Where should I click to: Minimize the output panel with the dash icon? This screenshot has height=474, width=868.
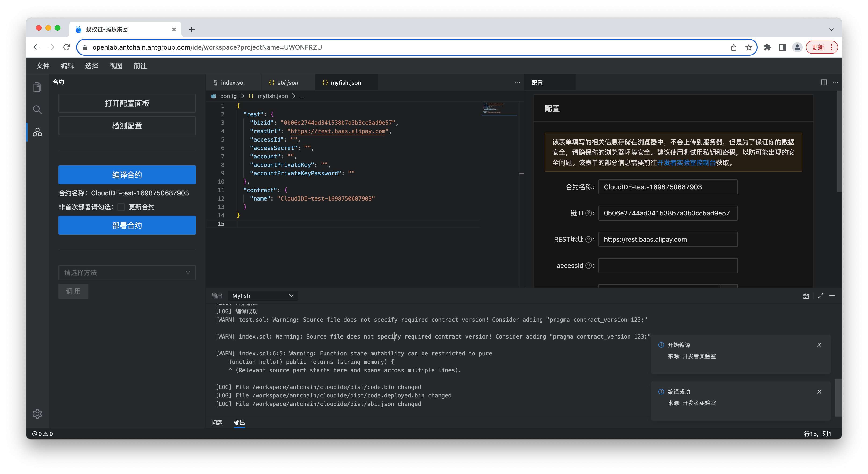832,296
